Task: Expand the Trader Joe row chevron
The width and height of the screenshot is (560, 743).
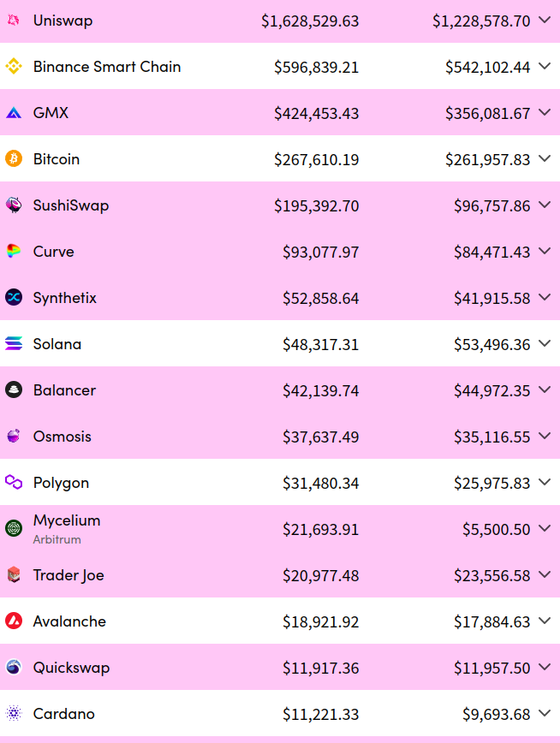Action: tap(545, 575)
